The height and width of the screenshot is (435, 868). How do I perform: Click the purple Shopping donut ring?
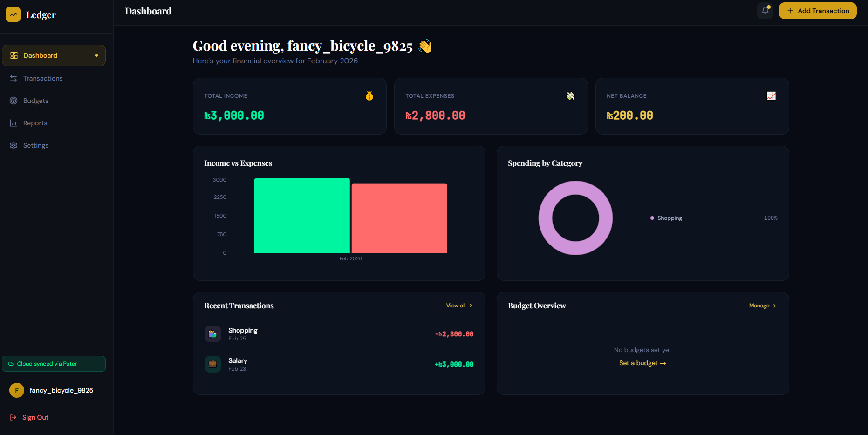click(546, 218)
